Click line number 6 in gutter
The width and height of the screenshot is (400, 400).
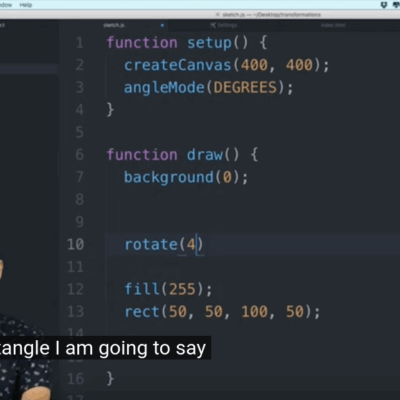click(x=79, y=155)
